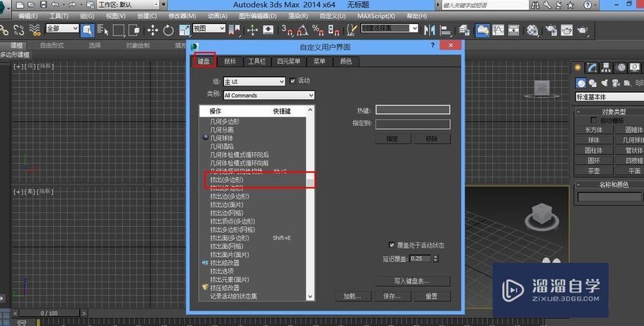644x326 pixels.
Task: Toggle the 覆盖处于活动状态 checkbox
Action: pos(391,245)
